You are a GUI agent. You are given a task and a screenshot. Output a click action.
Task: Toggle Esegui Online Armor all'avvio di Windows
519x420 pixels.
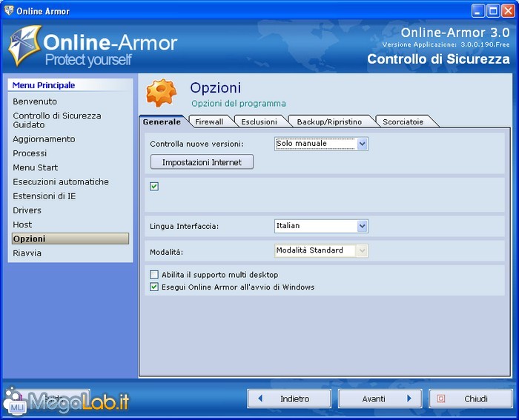coord(154,287)
